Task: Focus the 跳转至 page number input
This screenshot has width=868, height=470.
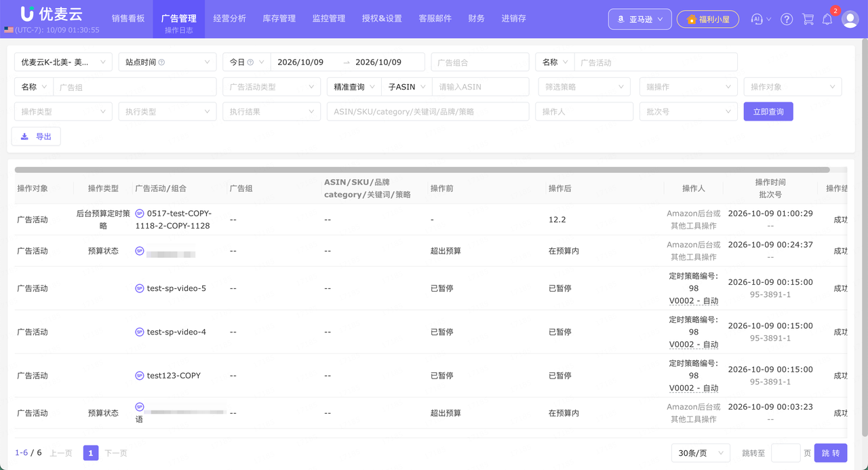Action: click(786, 453)
